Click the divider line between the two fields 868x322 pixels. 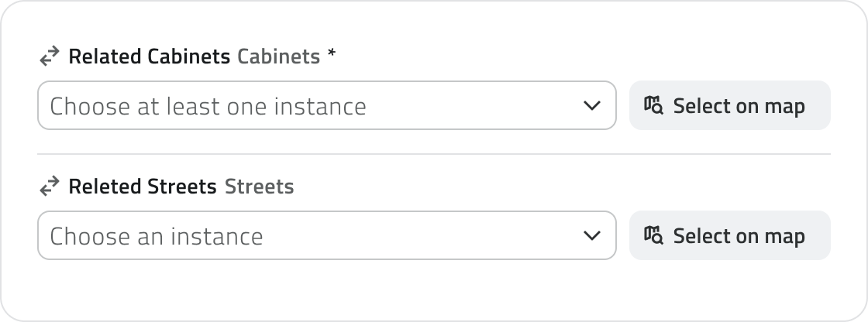[x=434, y=154]
